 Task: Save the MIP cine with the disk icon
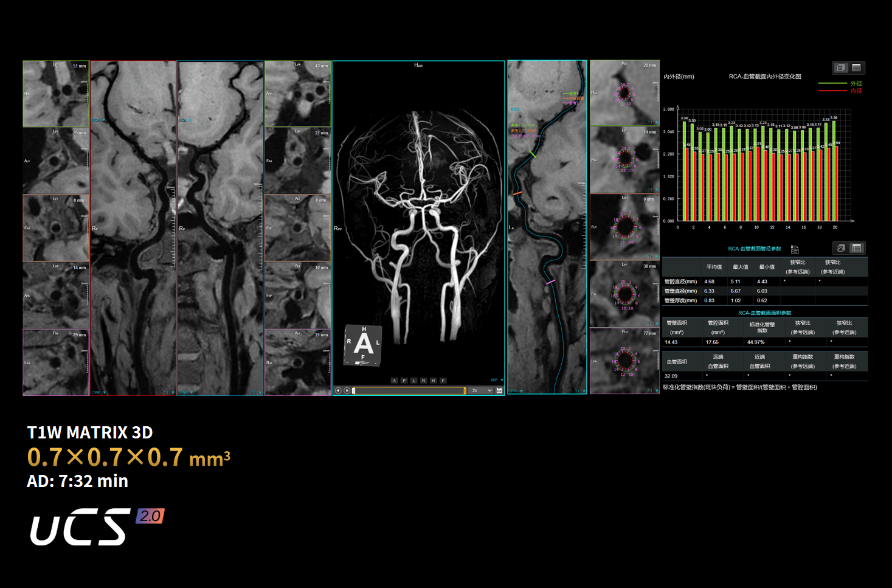[499, 390]
